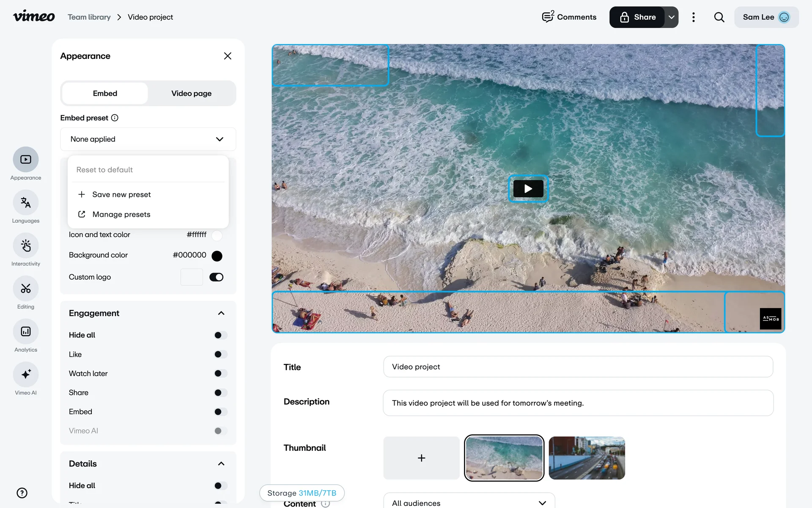This screenshot has width=812, height=508.
Task: Switch to the Video page tab
Action: 191,94
